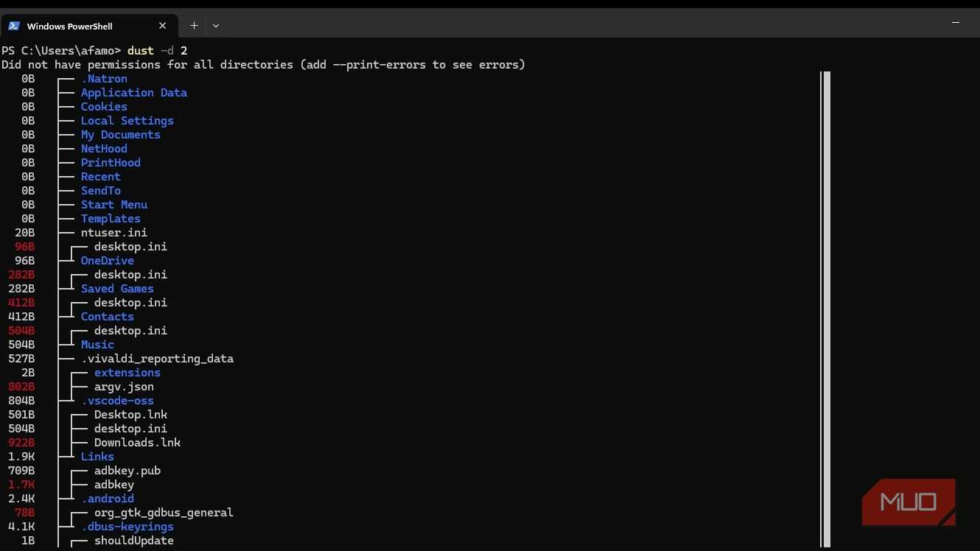The height and width of the screenshot is (551, 980).
Task: Click the 2.4K size value
Action: (x=21, y=499)
